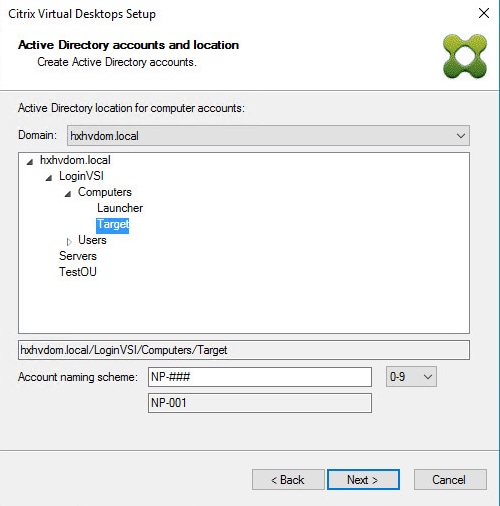The width and height of the screenshot is (500, 506).
Task: Collapse the LoginVSI tree node
Action: tap(49, 178)
